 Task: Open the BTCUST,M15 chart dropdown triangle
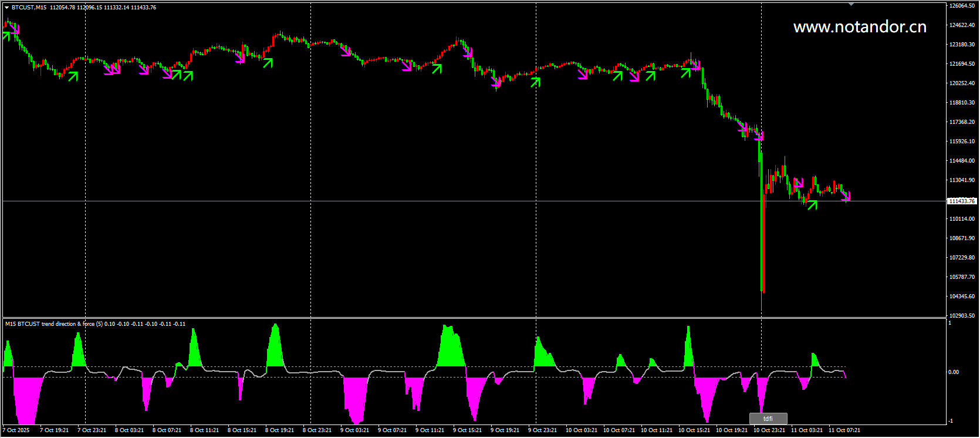(6, 8)
